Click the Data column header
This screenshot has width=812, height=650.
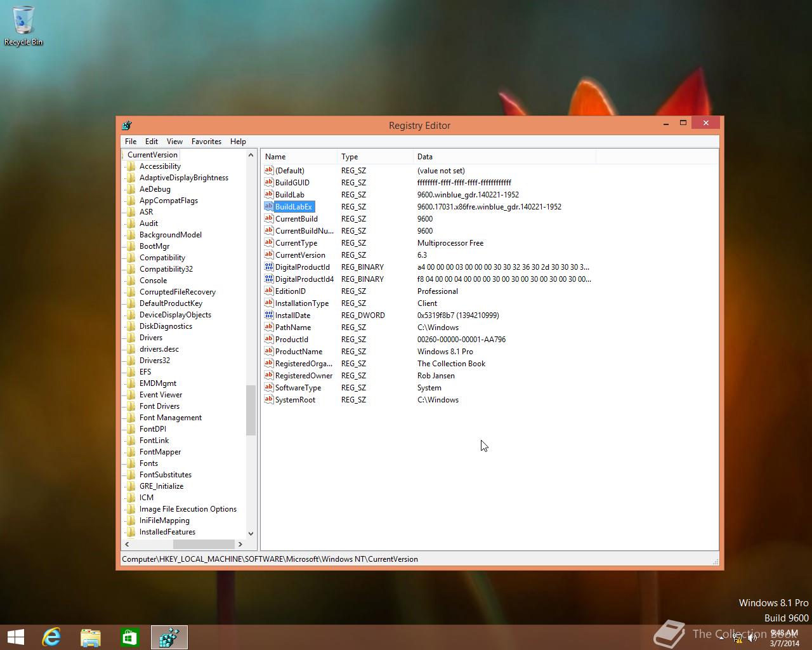pyautogui.click(x=504, y=157)
